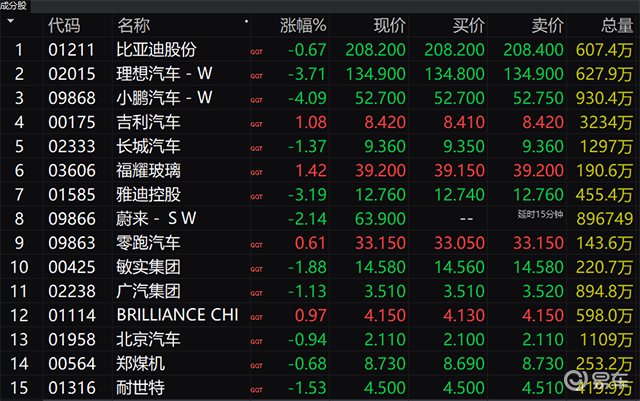Screen dimensions: 640x401
Task: Sort by the 总量 column header
Action: pyautogui.click(x=617, y=25)
